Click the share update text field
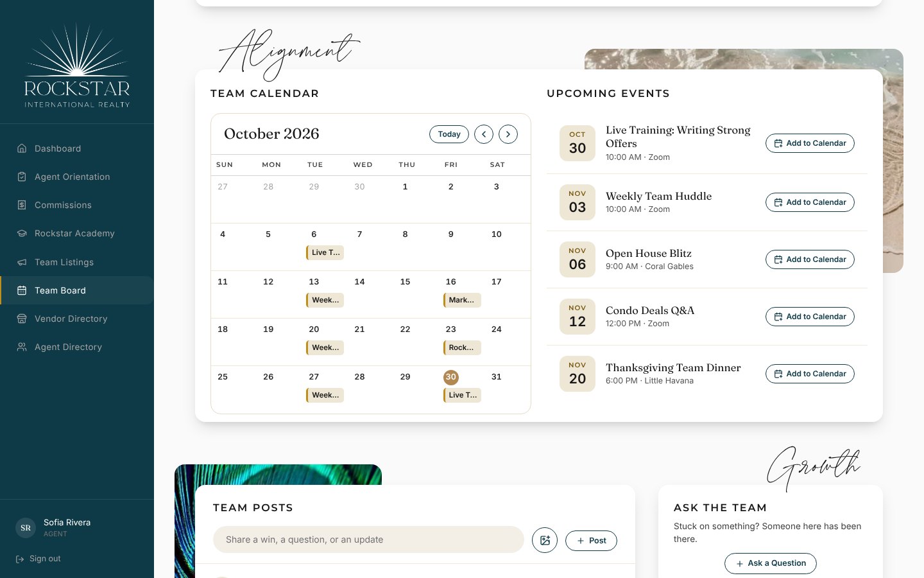The height and width of the screenshot is (578, 924). point(368,539)
